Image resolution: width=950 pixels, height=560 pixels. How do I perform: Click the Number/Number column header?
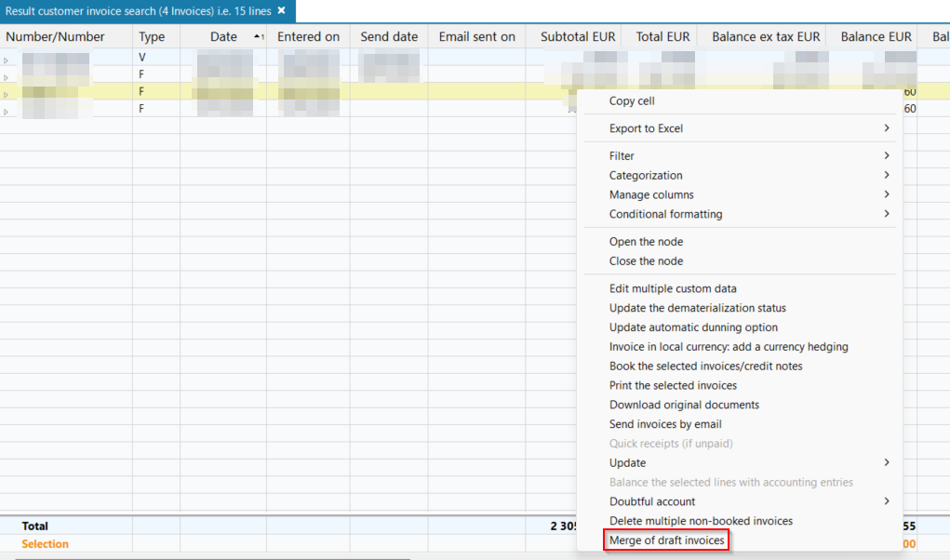(56, 37)
